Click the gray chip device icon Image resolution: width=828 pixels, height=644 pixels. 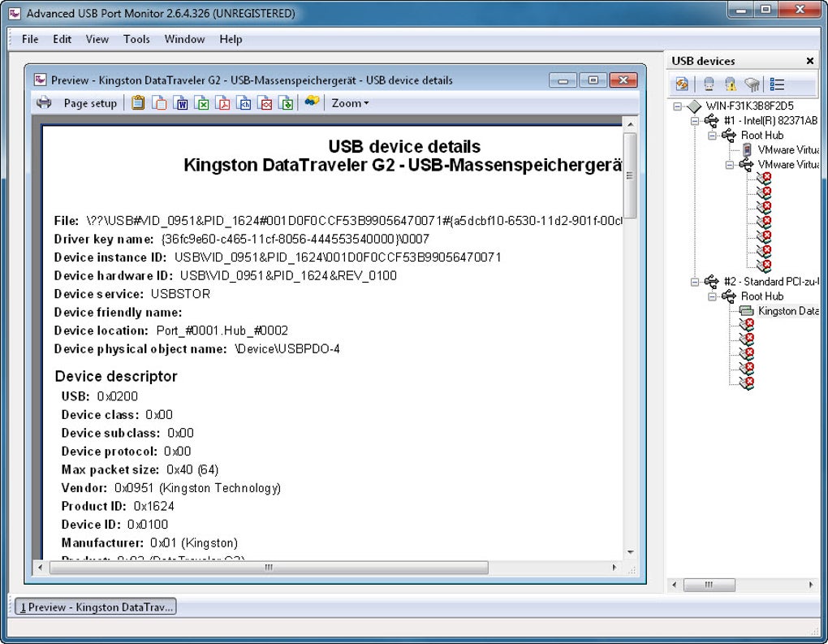click(x=752, y=84)
